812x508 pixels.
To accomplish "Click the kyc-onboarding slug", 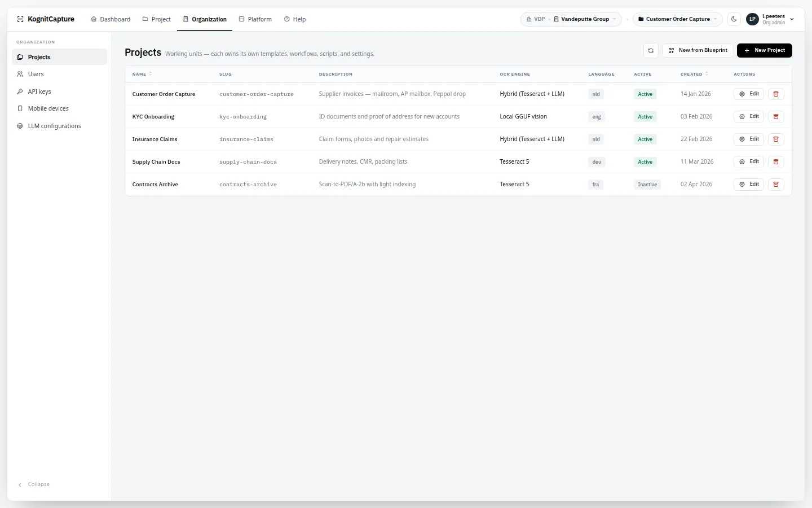I will [x=243, y=117].
